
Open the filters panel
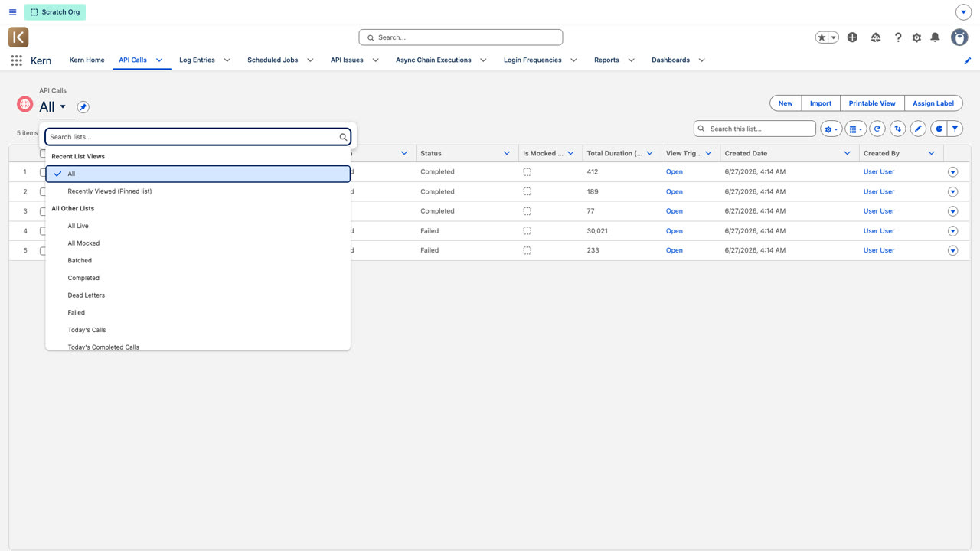(x=955, y=129)
